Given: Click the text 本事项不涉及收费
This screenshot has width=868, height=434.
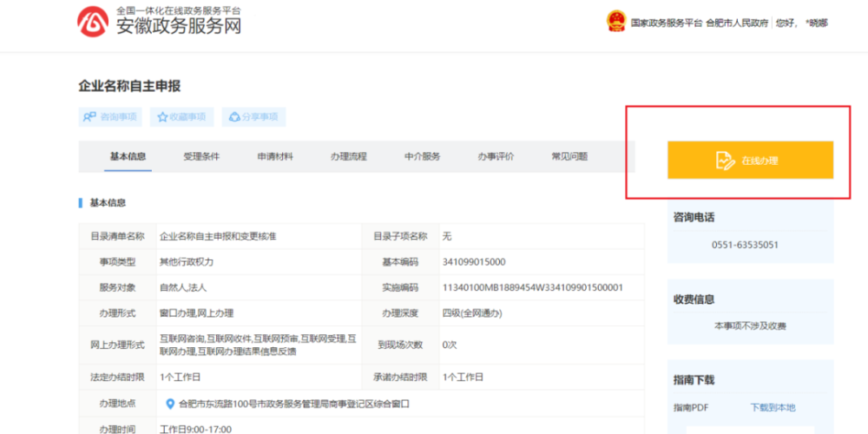Looking at the screenshot, I should (750, 326).
